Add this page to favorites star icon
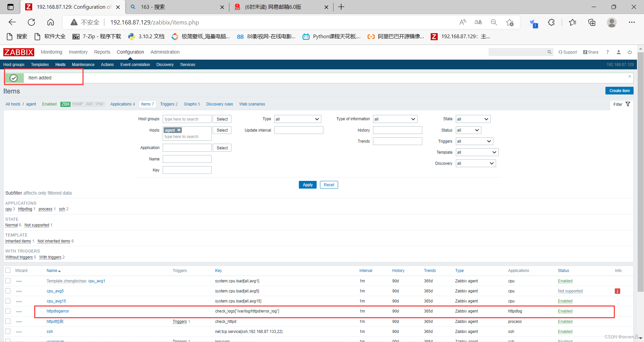Viewport: 644px width, 342px height. (x=510, y=22)
